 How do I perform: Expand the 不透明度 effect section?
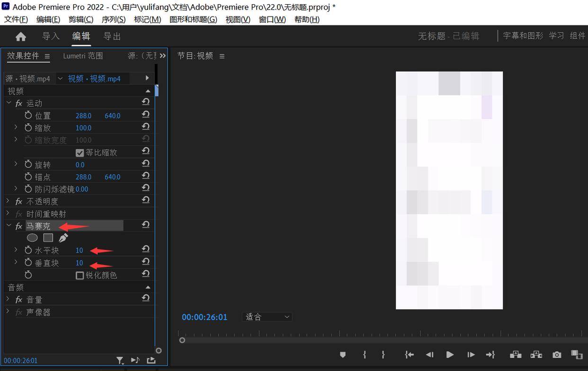8,201
